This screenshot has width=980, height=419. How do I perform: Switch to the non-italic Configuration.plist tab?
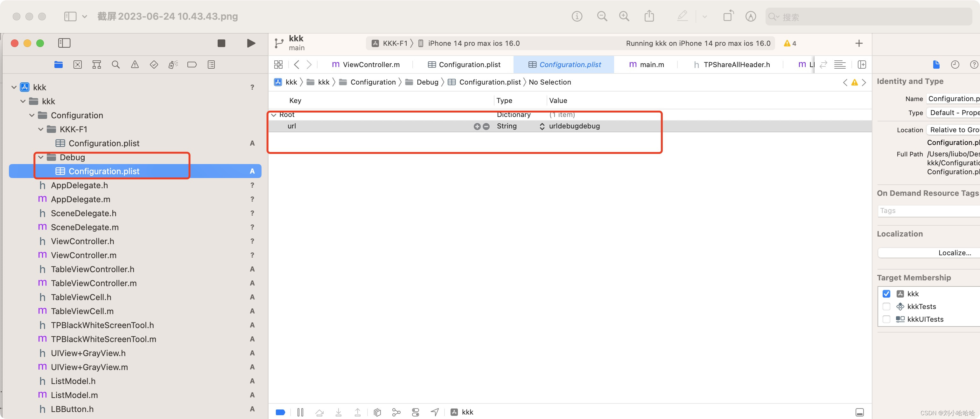(464, 65)
